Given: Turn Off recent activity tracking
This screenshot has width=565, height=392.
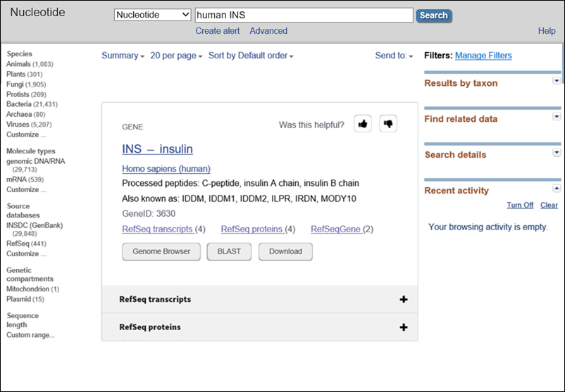Looking at the screenshot, I should [x=520, y=206].
